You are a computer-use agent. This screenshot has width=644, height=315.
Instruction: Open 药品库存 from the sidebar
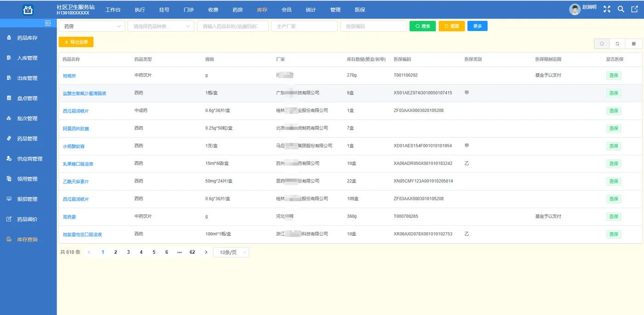(29, 37)
